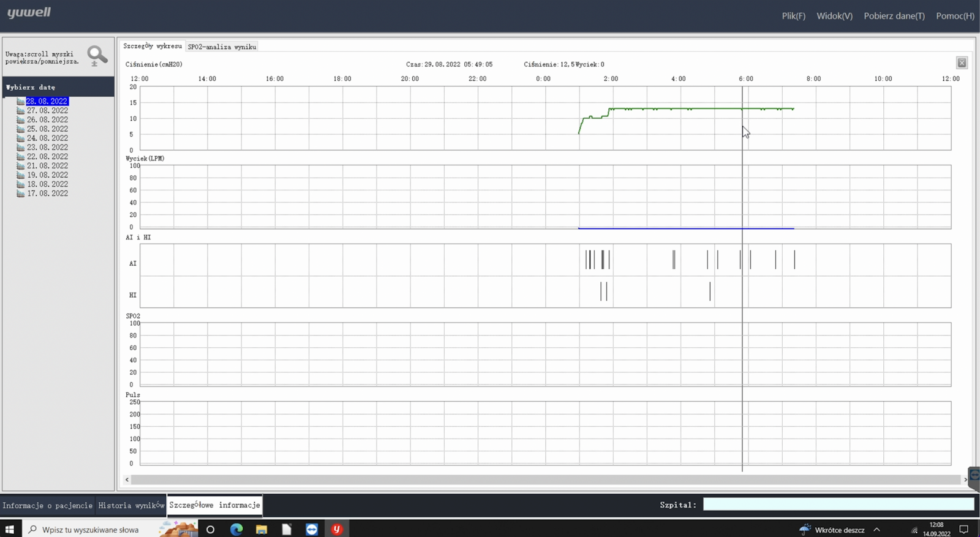Click the magnifier zoom icon in sidebar
Screen dimensions: 980x537
click(x=97, y=56)
